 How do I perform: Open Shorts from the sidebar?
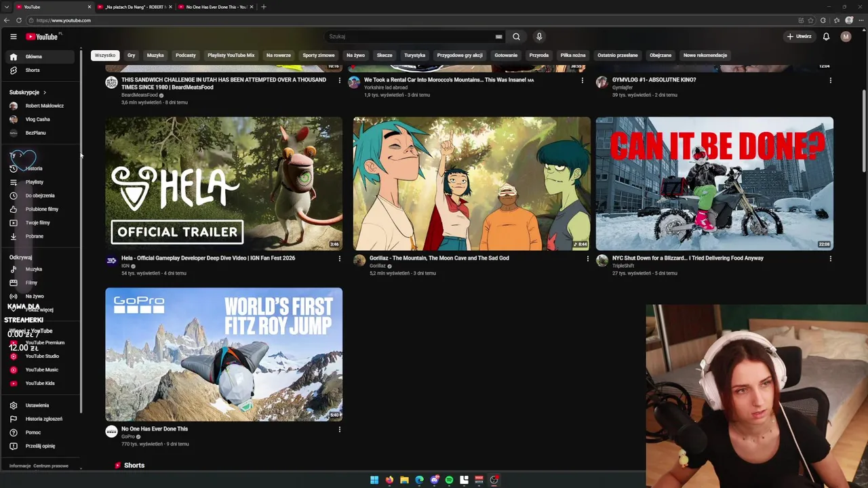tap(40, 70)
